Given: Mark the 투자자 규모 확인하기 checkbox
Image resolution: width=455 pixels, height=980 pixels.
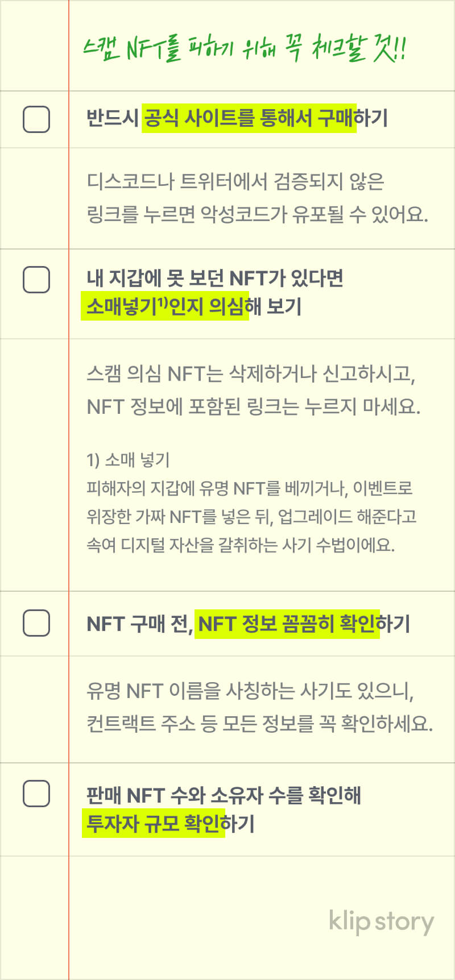Looking at the screenshot, I should click(x=36, y=794).
